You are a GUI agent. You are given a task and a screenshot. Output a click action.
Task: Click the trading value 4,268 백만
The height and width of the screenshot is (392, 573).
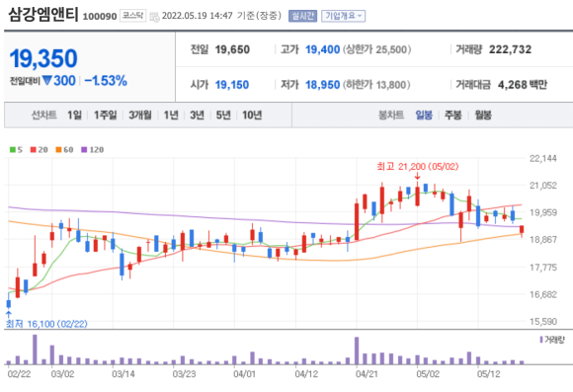click(x=523, y=85)
